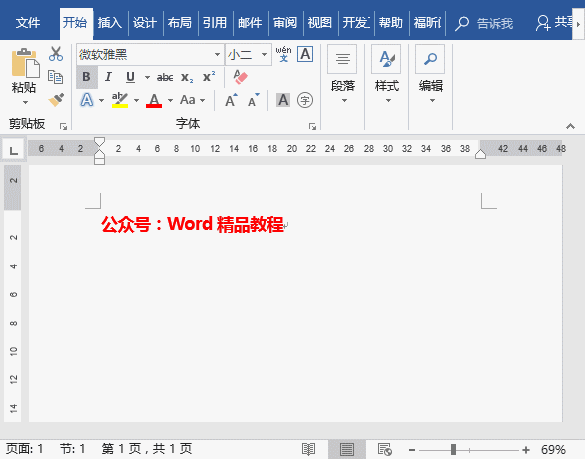This screenshot has width=585, height=459.
Task: Apply text effects outlined A
Action: (x=87, y=100)
